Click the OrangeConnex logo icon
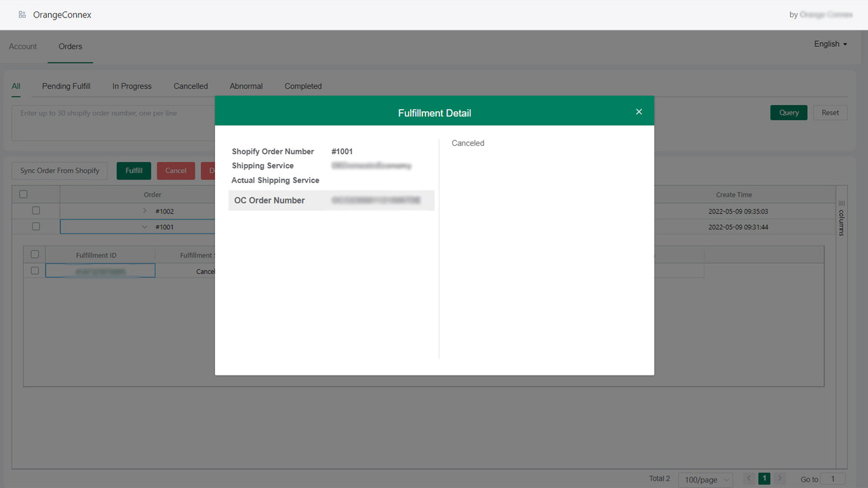The width and height of the screenshot is (868, 488). (23, 14)
